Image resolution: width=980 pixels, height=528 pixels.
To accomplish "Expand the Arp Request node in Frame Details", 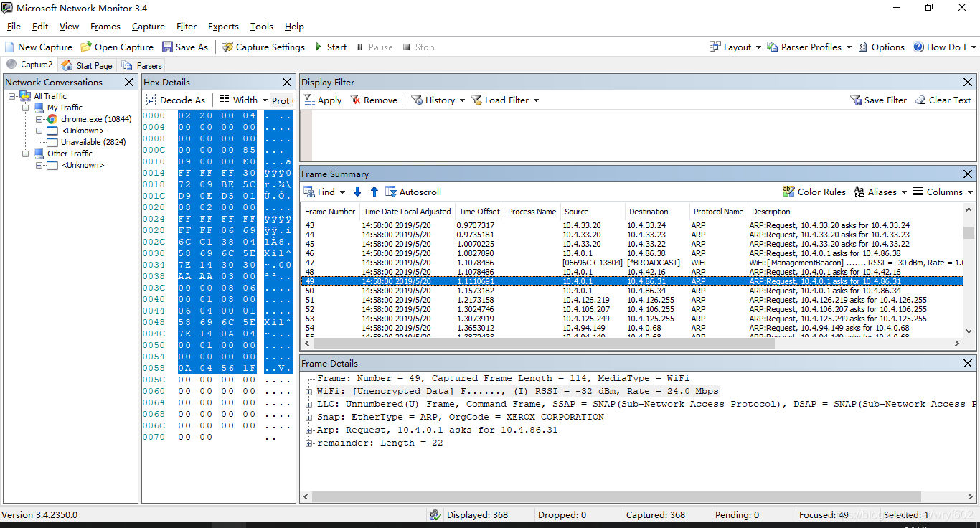I will tap(309, 430).
